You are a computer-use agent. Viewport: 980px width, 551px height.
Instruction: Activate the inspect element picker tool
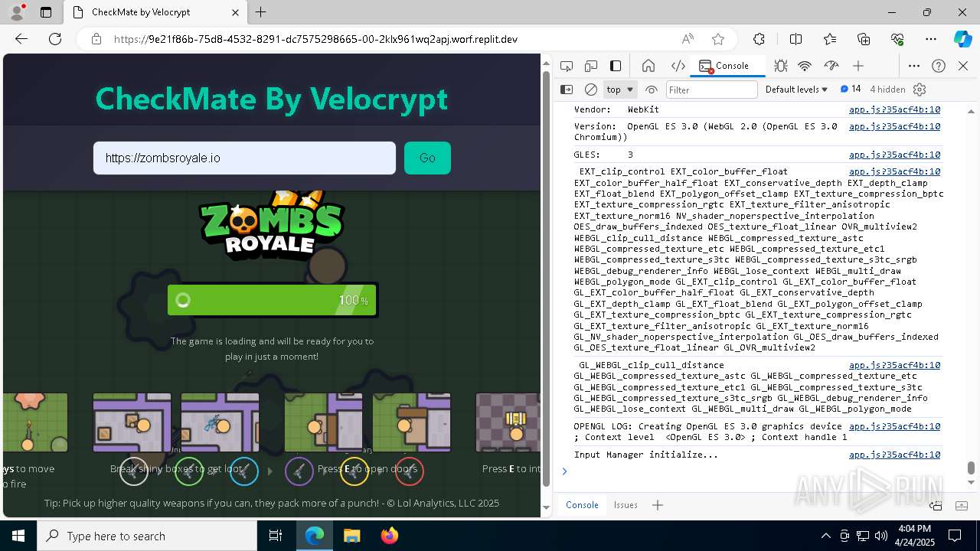tap(566, 66)
